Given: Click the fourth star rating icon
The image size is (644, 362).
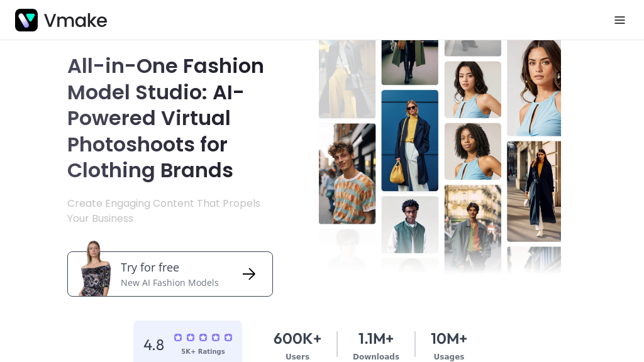Looking at the screenshot, I should point(216,337).
